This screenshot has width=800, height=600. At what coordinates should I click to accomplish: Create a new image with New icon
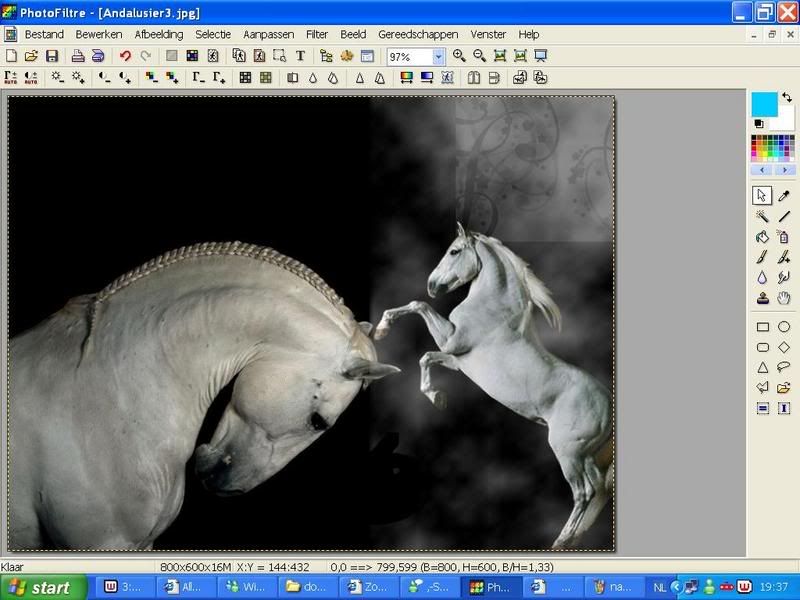coord(11,56)
